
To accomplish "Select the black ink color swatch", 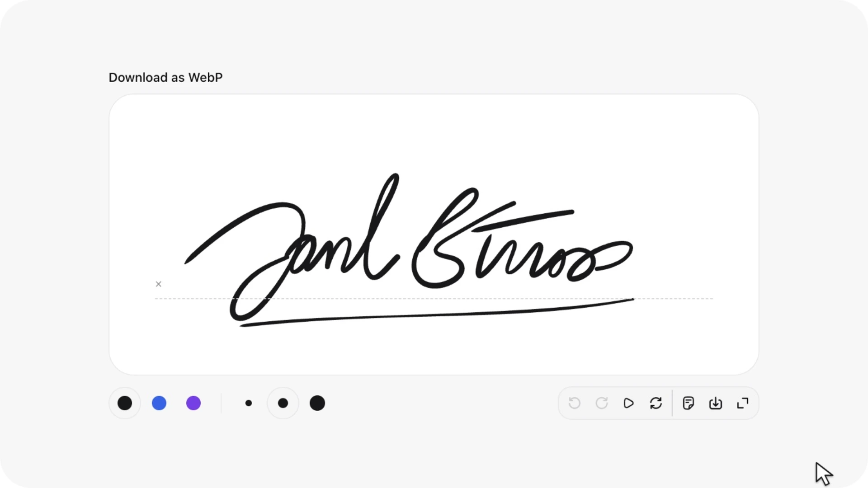I will click(x=125, y=403).
